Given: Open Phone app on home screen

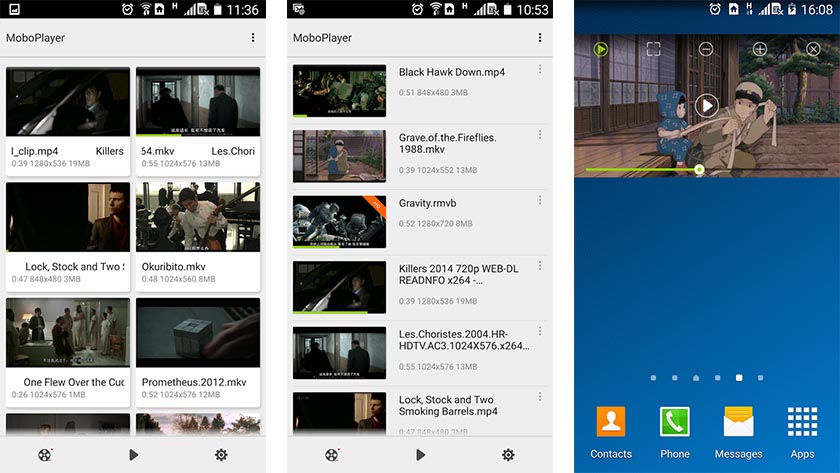Looking at the screenshot, I should 674,432.
